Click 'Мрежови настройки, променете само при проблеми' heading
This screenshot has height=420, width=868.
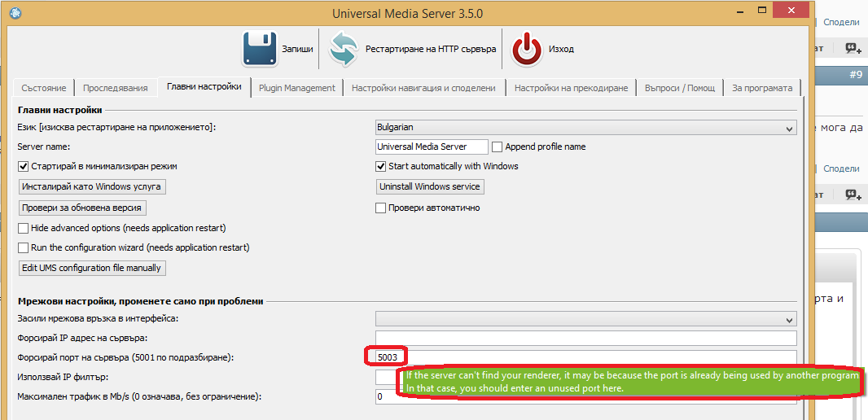click(140, 302)
